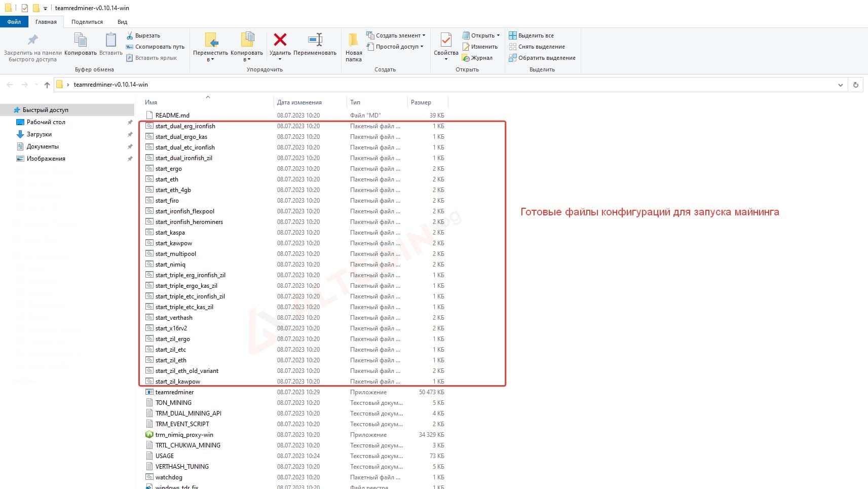
Task: Click Скопировать путь in the ribbon
Action: point(155,47)
